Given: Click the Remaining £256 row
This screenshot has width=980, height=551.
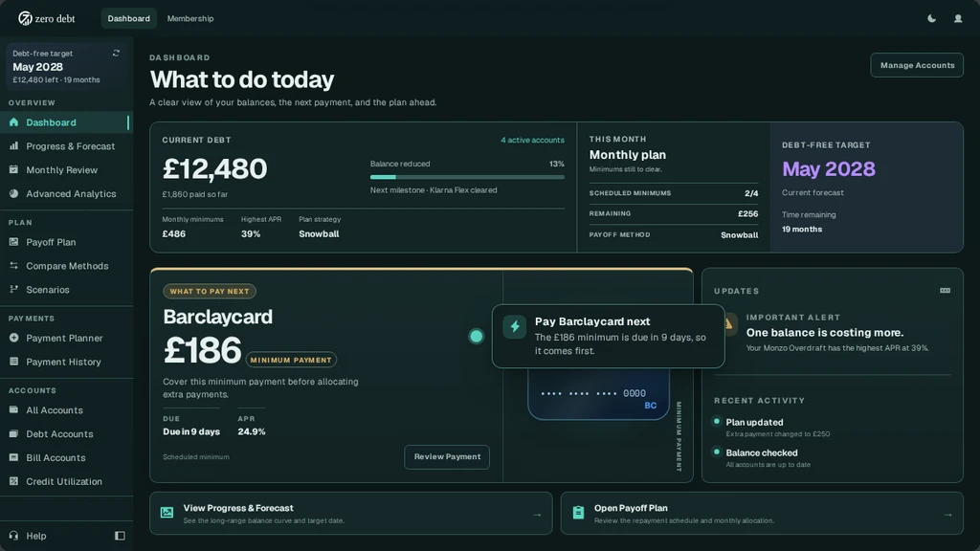Looking at the screenshot, I should click(674, 213).
